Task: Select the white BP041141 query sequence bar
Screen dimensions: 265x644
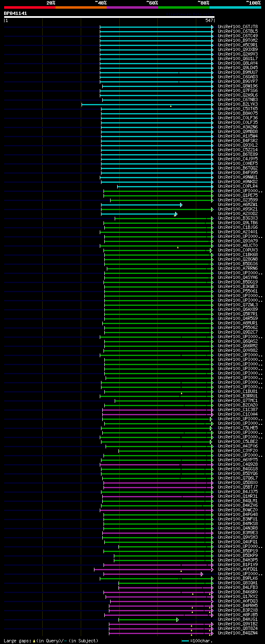Action: [109, 17]
